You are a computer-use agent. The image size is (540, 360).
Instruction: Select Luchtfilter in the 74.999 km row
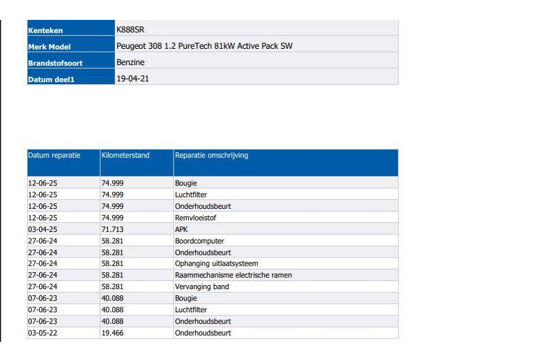[x=191, y=195]
